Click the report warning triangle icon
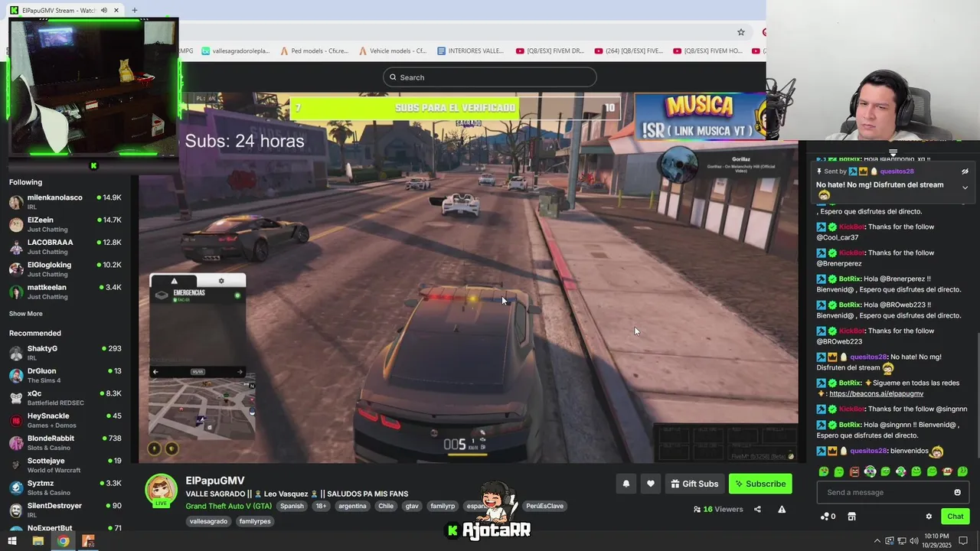 coord(782,510)
